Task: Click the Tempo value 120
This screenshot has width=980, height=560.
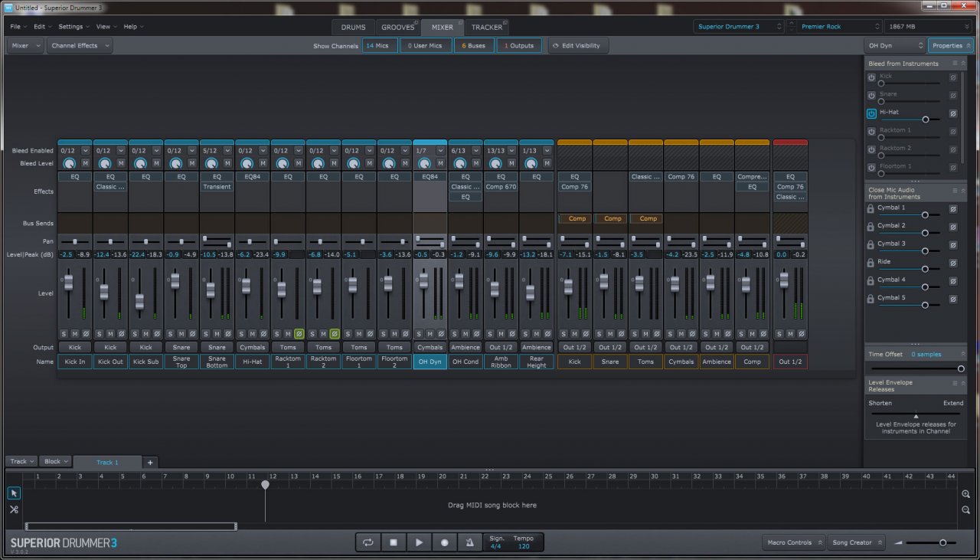Action: pos(524,547)
